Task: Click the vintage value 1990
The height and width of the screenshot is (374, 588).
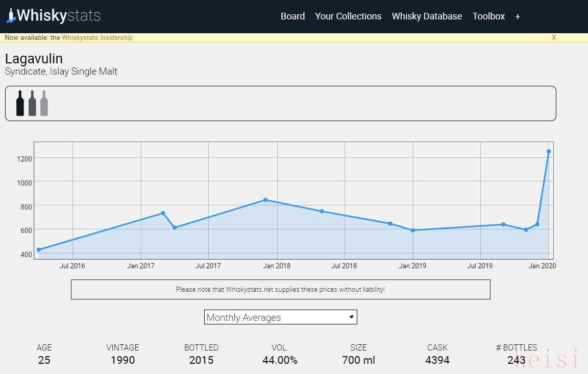Action: (x=122, y=360)
